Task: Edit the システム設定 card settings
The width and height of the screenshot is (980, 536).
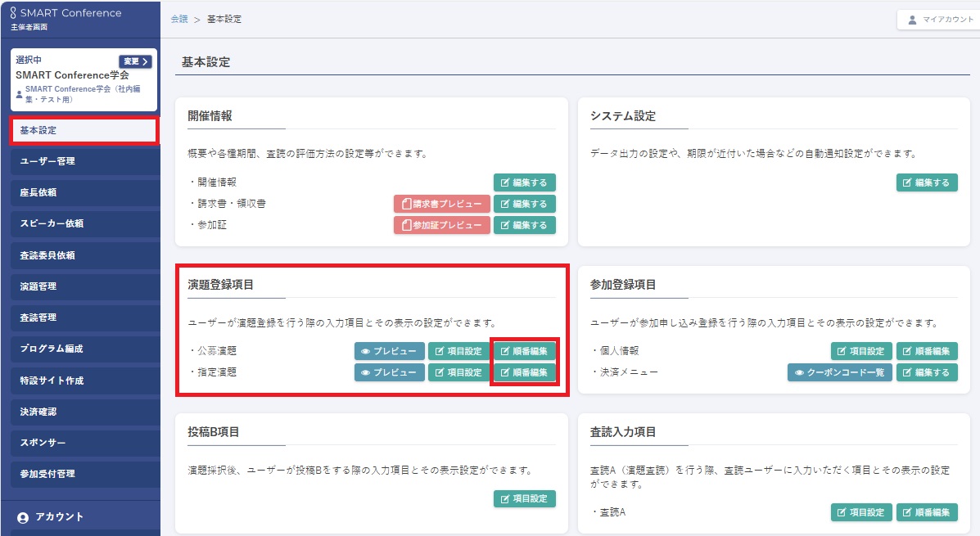Action: 927,182
